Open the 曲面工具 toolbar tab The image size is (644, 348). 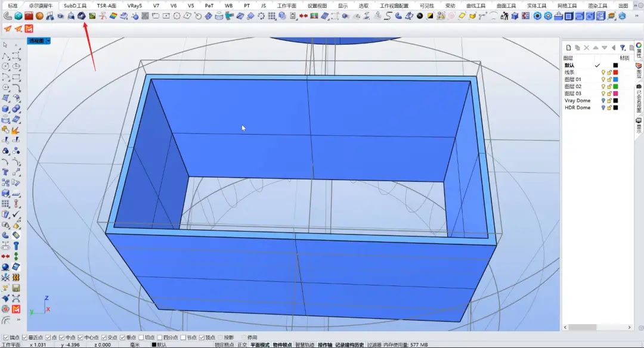(x=506, y=5)
